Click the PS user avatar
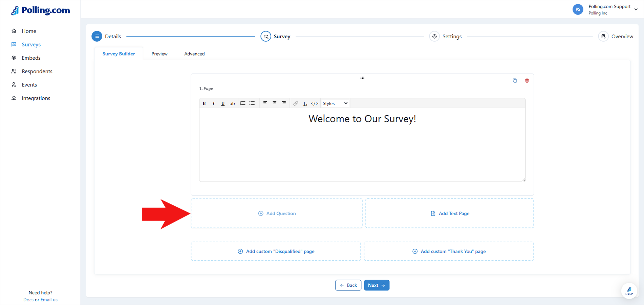Screen dimensions: 644x305 click(x=578, y=9)
